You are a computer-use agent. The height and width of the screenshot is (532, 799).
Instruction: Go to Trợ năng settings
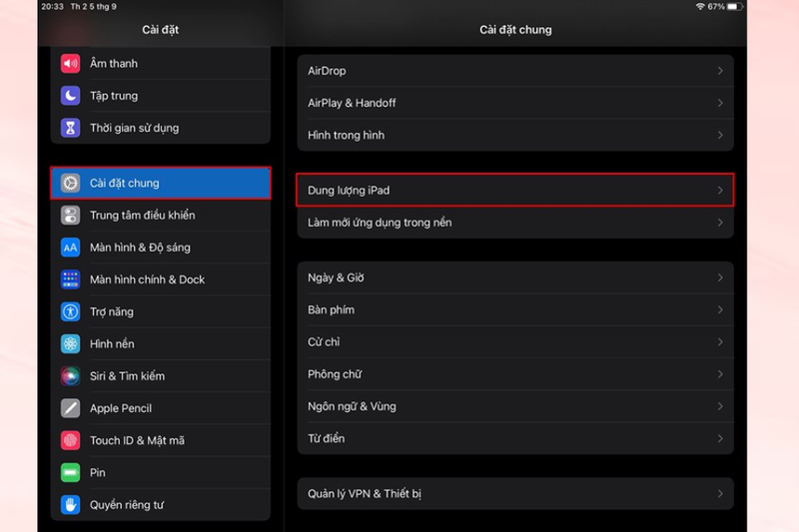tap(161, 311)
